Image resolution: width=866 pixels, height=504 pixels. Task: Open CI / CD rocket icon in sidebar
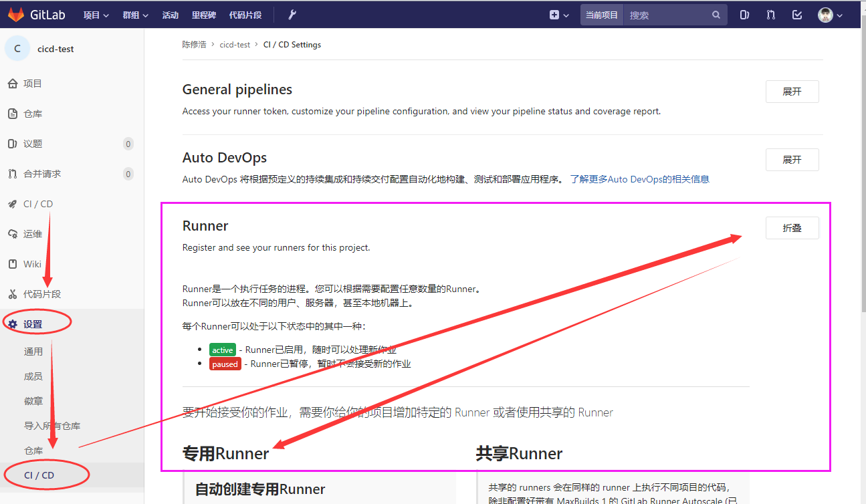pos(12,204)
